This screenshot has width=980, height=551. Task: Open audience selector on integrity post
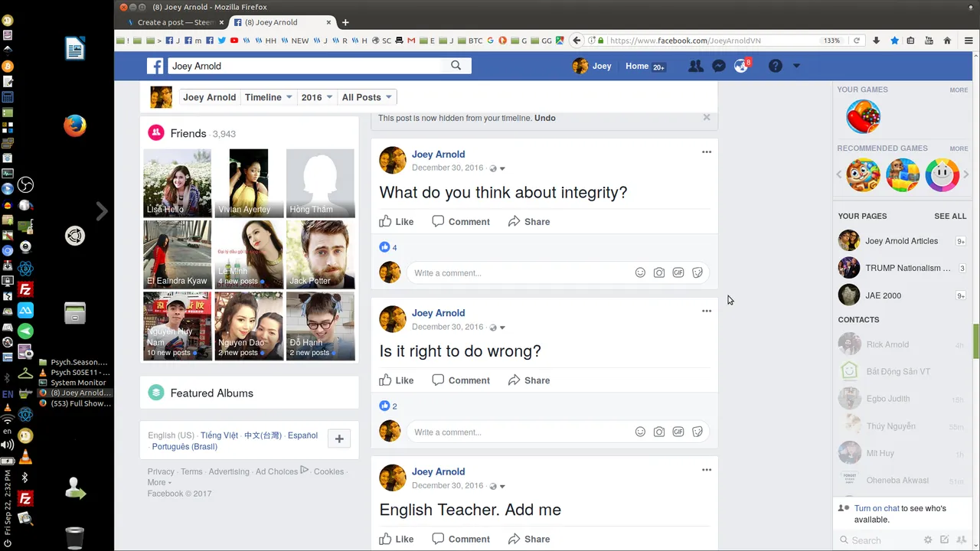pos(498,168)
